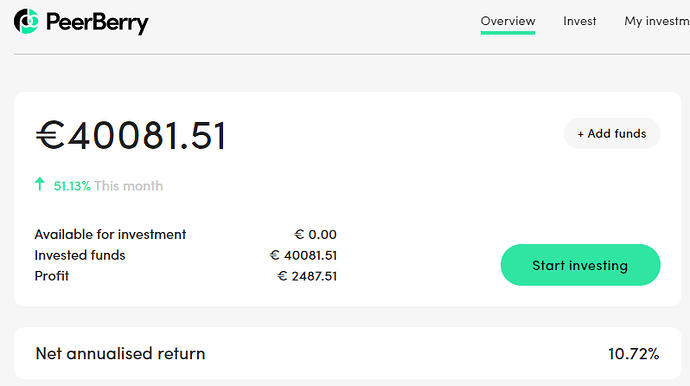Click the 10.72% return value
This screenshot has width=690, height=386.
coord(634,353)
